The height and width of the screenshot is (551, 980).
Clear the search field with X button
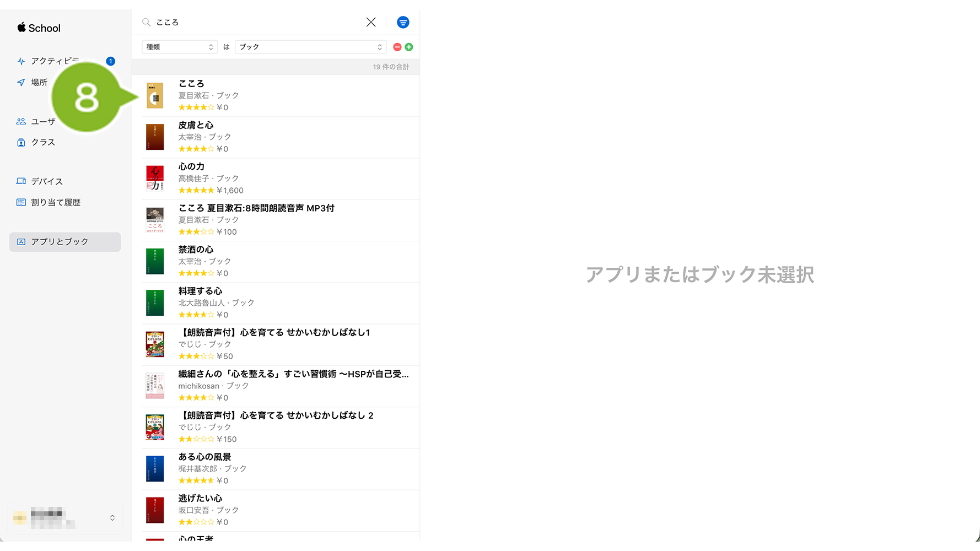click(371, 23)
